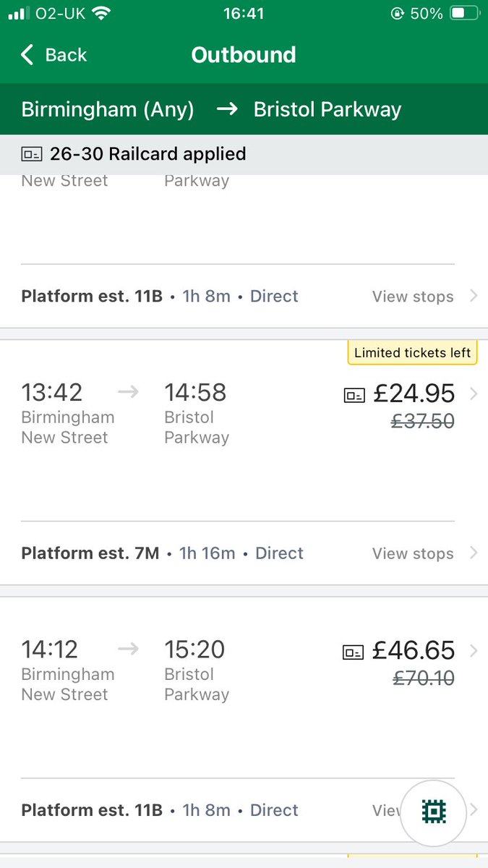Tap railcard icon beside £24.95 price

tap(354, 394)
